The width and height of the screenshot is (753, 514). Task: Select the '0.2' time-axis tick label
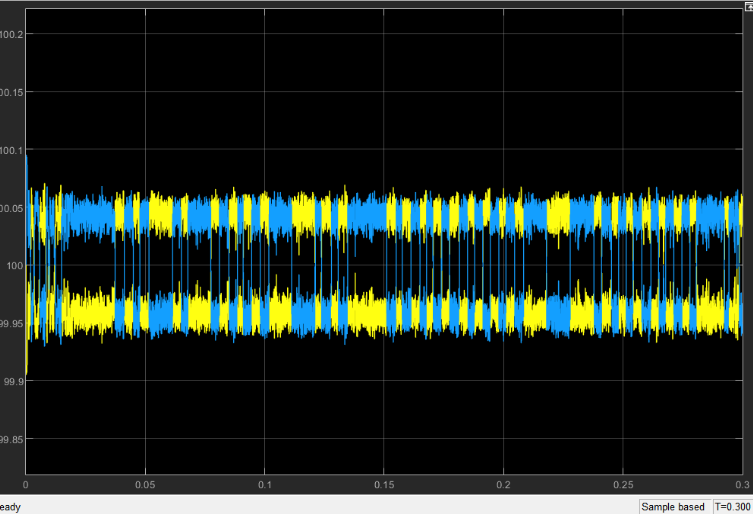click(503, 485)
